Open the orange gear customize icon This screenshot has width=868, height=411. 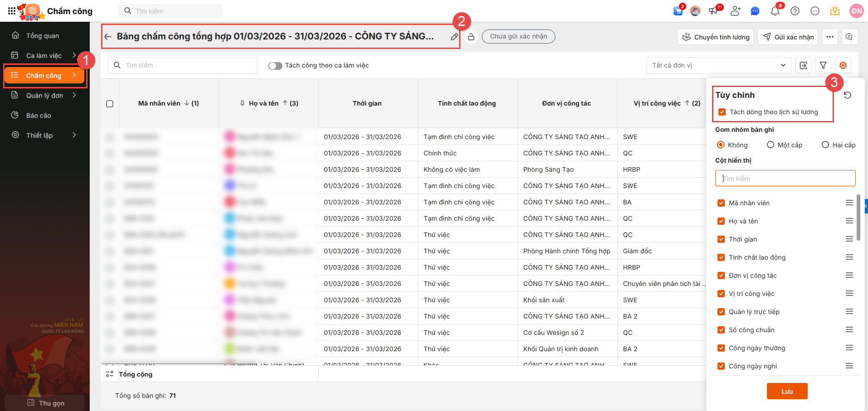click(x=843, y=65)
